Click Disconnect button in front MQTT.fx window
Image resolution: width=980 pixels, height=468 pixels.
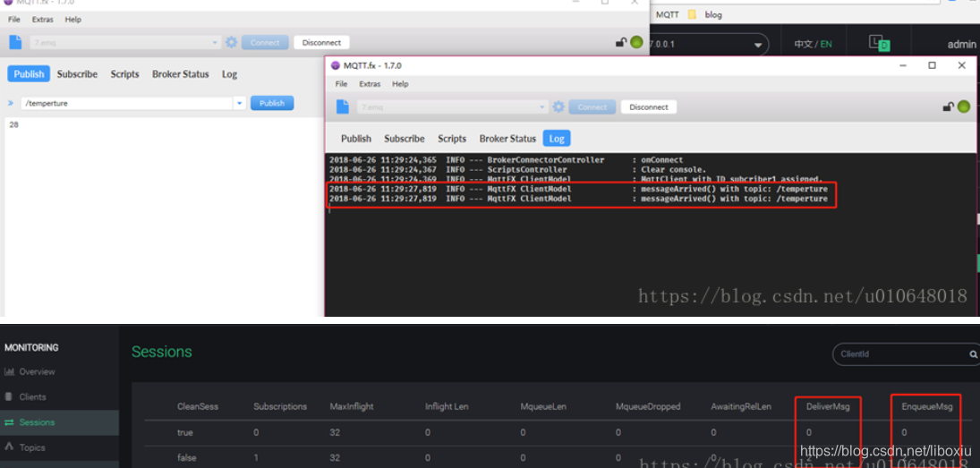(649, 106)
